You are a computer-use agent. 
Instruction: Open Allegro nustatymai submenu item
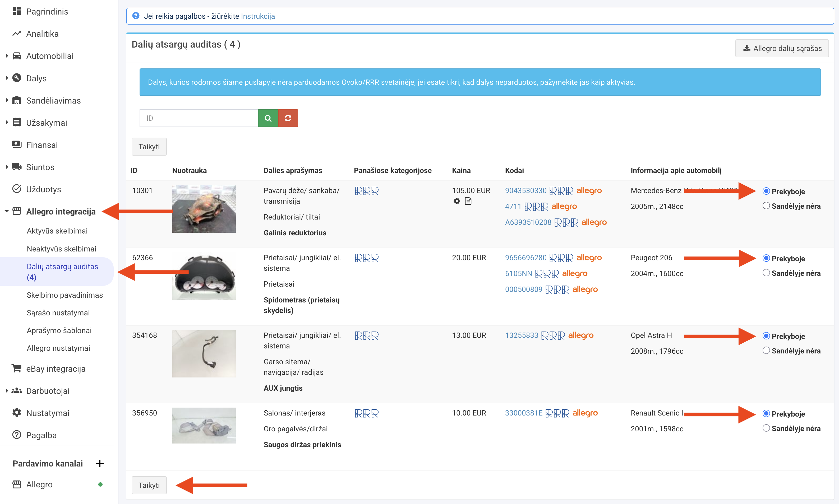(x=58, y=348)
